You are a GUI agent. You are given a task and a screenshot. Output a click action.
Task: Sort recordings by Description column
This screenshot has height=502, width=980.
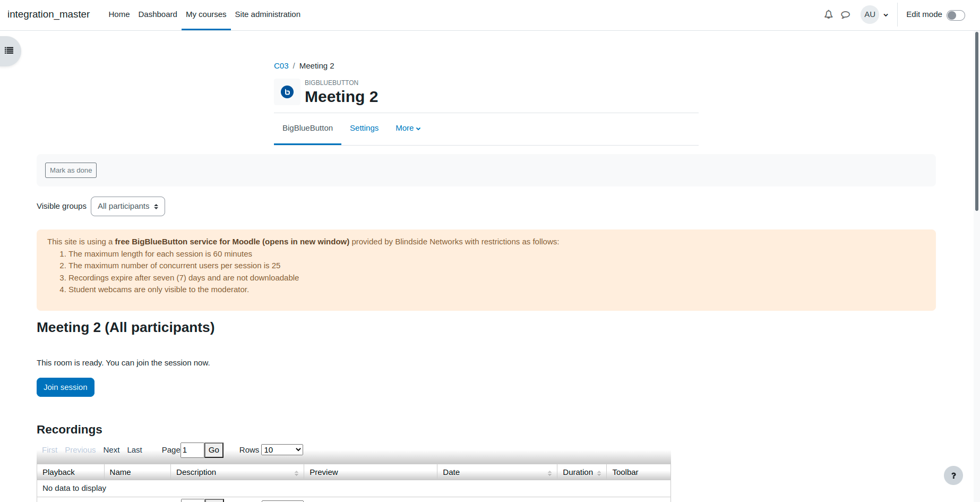click(237, 472)
